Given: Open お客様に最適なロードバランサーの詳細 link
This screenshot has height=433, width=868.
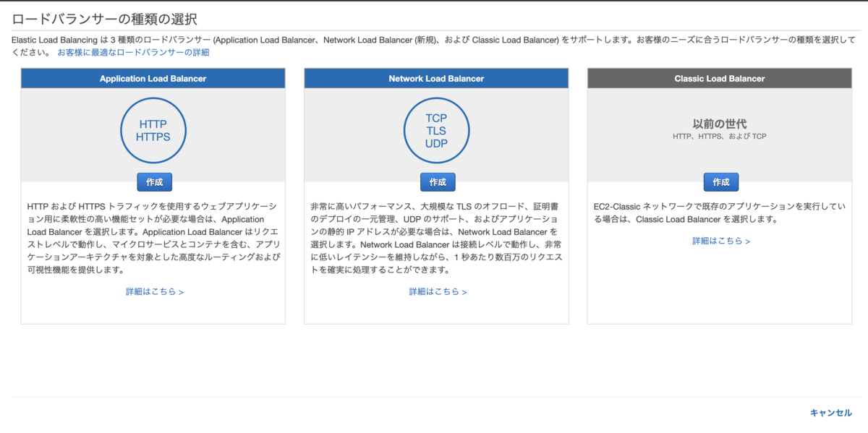Looking at the screenshot, I should 134,53.
